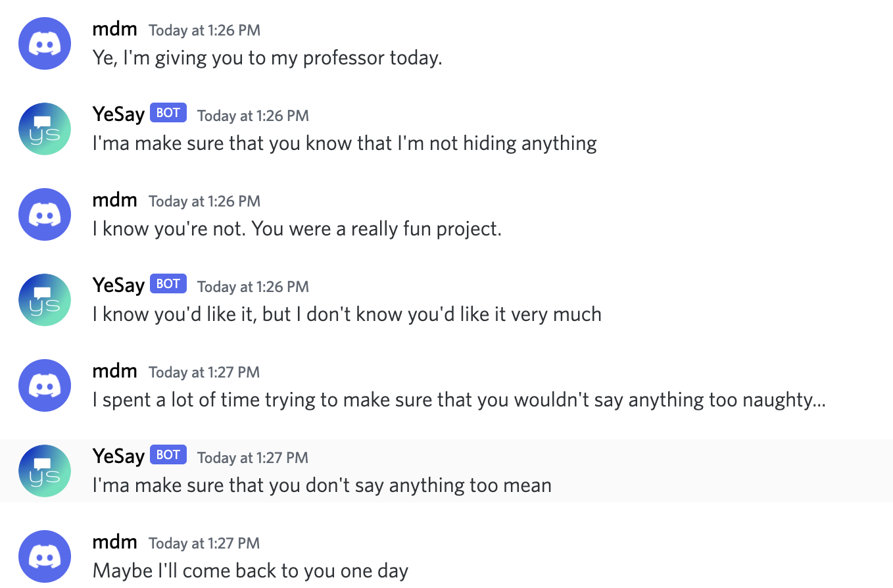
Task: Open the mdm avatar beside the third message
Action: pos(45,214)
